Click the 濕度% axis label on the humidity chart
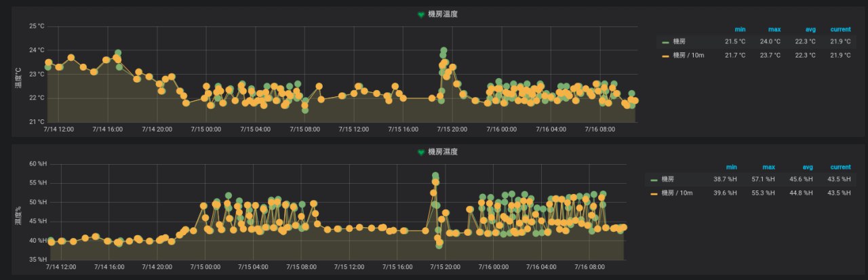 tap(18, 216)
